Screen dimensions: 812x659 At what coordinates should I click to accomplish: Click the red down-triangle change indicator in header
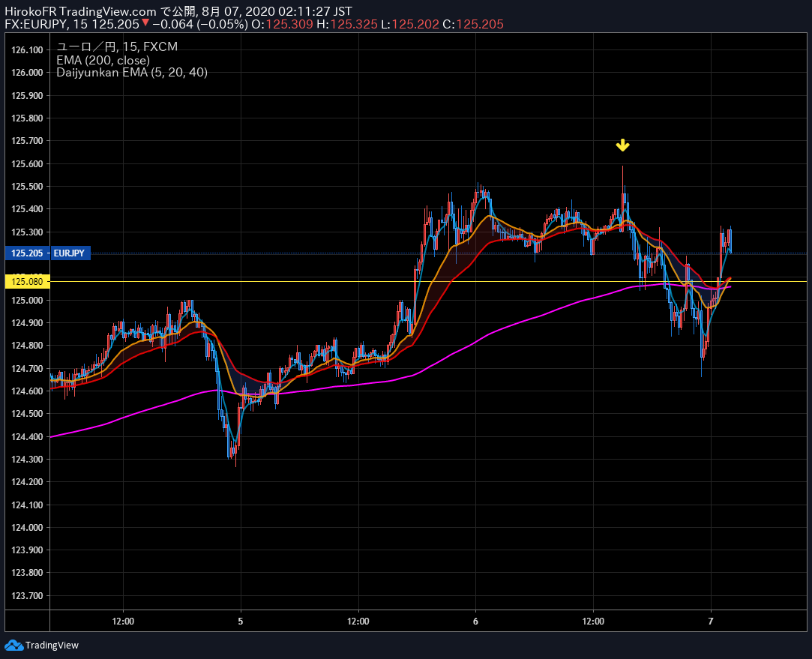tap(145, 22)
